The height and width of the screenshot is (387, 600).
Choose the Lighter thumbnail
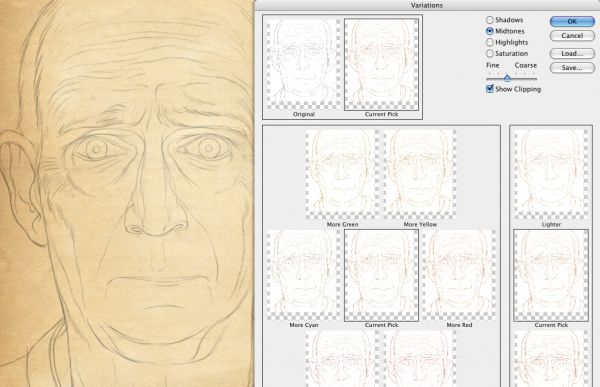click(551, 175)
